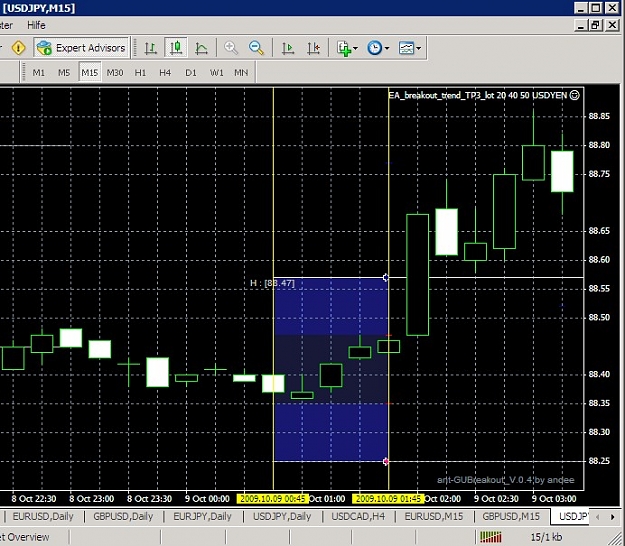This screenshot has height=546, width=625.
Task: Click the EA_breakout_trend expert name label
Action: pos(478,96)
